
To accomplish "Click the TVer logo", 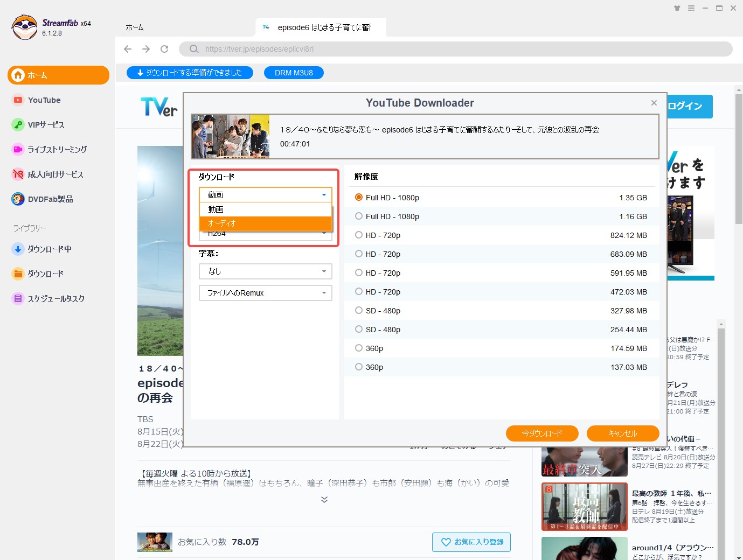I will [x=159, y=107].
